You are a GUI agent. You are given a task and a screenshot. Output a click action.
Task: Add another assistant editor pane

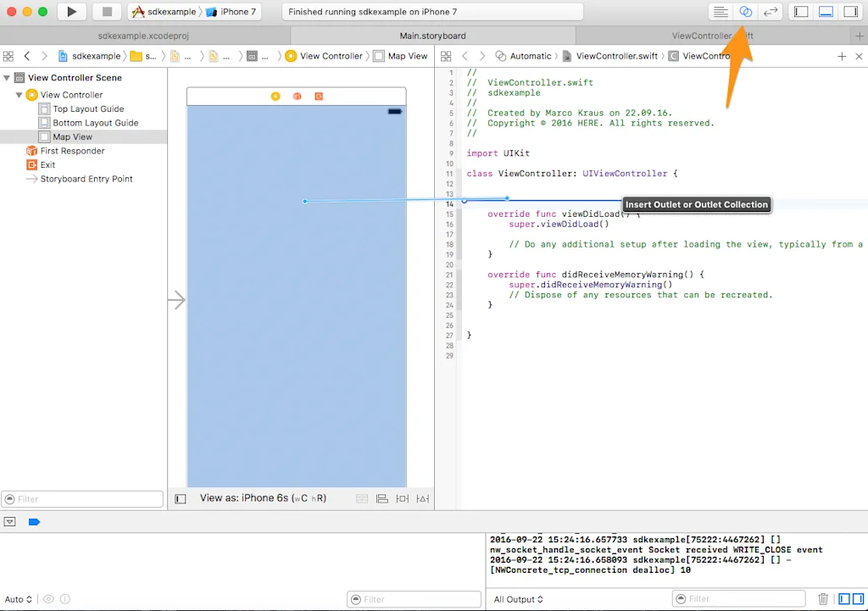pyautogui.click(x=842, y=56)
